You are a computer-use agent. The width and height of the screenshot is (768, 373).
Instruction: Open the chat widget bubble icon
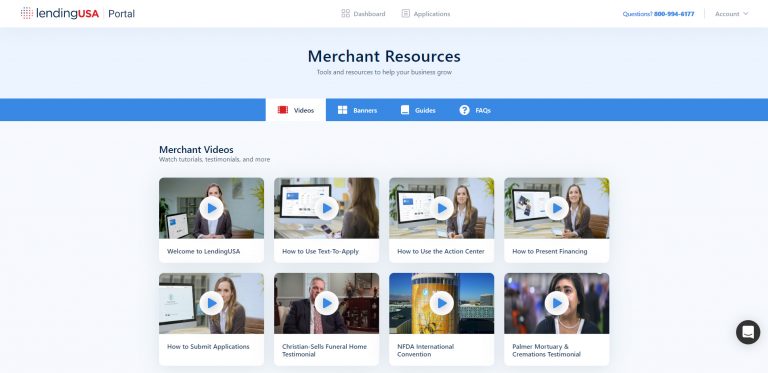pyautogui.click(x=748, y=332)
